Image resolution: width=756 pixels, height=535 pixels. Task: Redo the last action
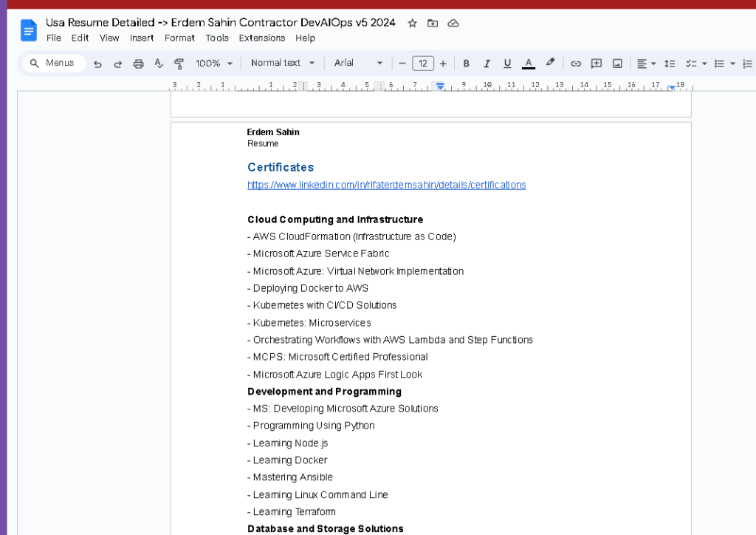[x=117, y=64]
